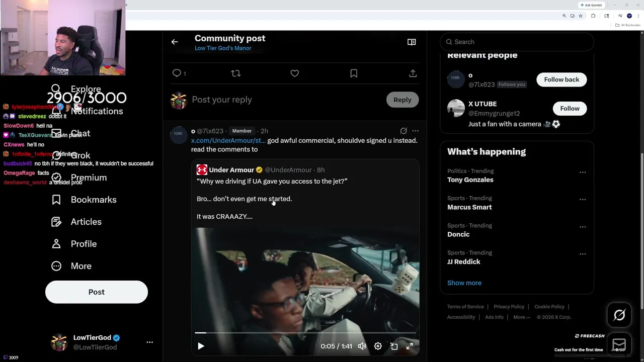Open the Messages envelope floating button
Screen dimensions: 644x362
pos(619,345)
